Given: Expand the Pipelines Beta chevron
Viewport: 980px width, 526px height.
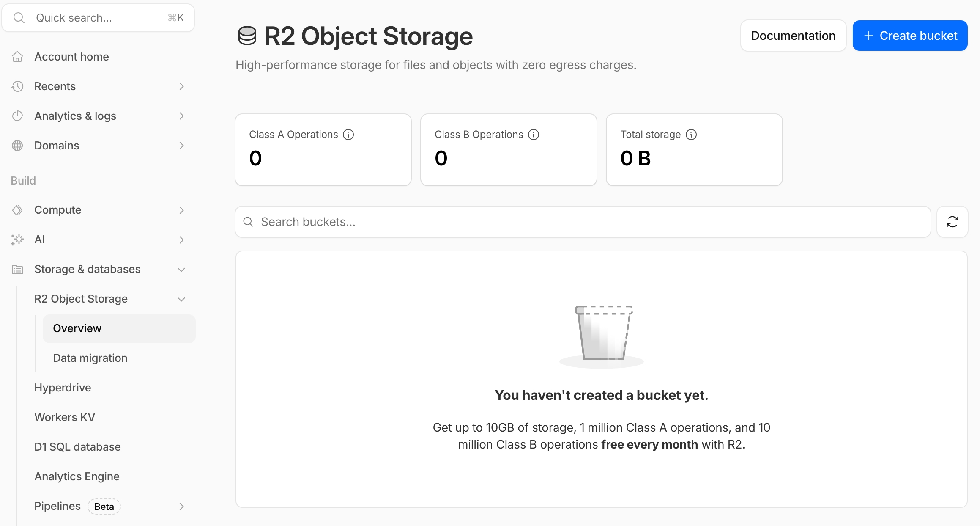Looking at the screenshot, I should tap(181, 507).
